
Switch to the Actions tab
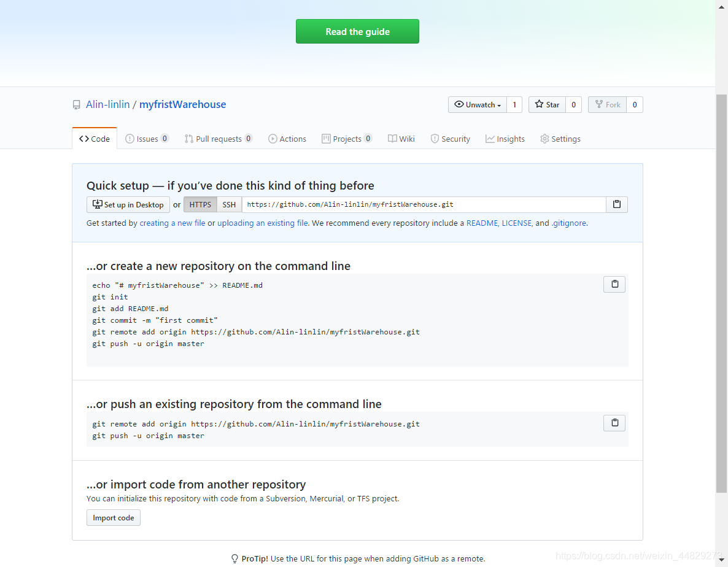click(x=287, y=139)
